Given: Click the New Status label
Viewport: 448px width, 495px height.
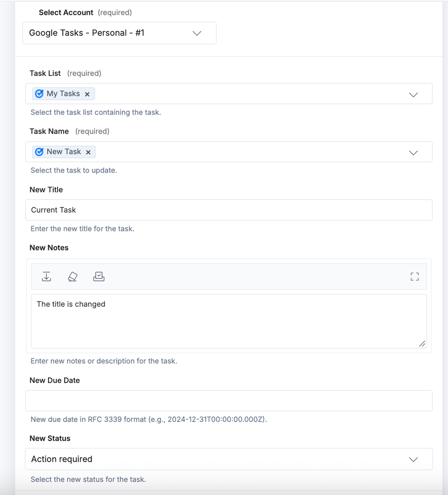Looking at the screenshot, I should (50, 438).
